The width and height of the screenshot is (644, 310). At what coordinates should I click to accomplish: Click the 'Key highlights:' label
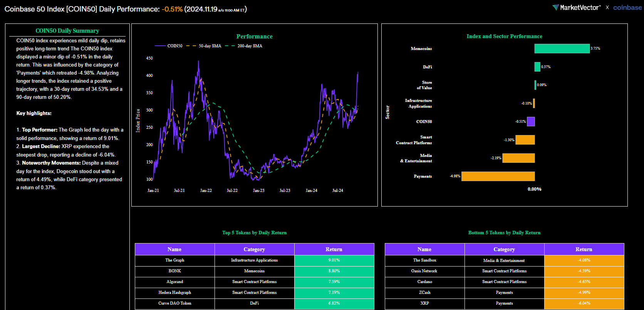click(x=34, y=113)
